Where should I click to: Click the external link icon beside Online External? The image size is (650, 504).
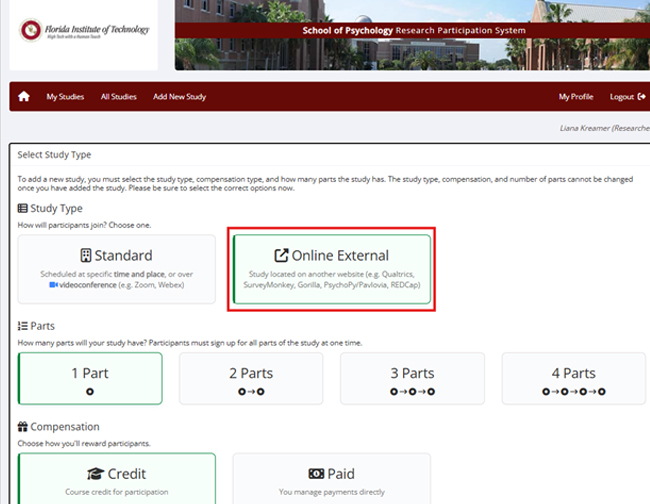pos(281,255)
